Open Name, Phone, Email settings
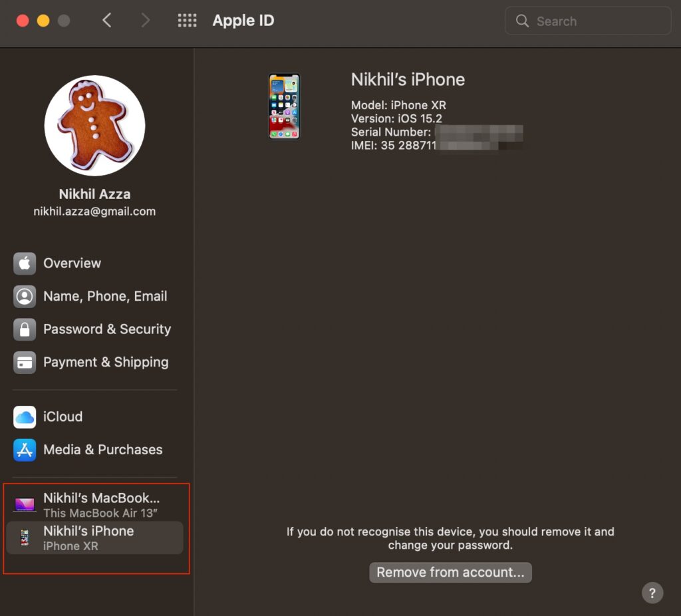 pos(24,296)
